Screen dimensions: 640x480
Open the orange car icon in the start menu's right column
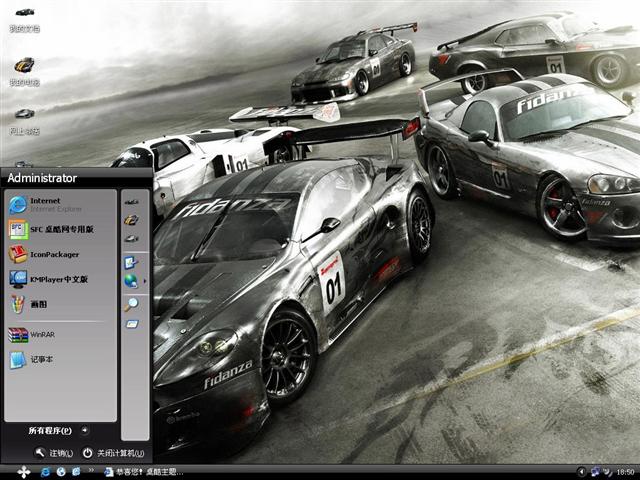131,220
